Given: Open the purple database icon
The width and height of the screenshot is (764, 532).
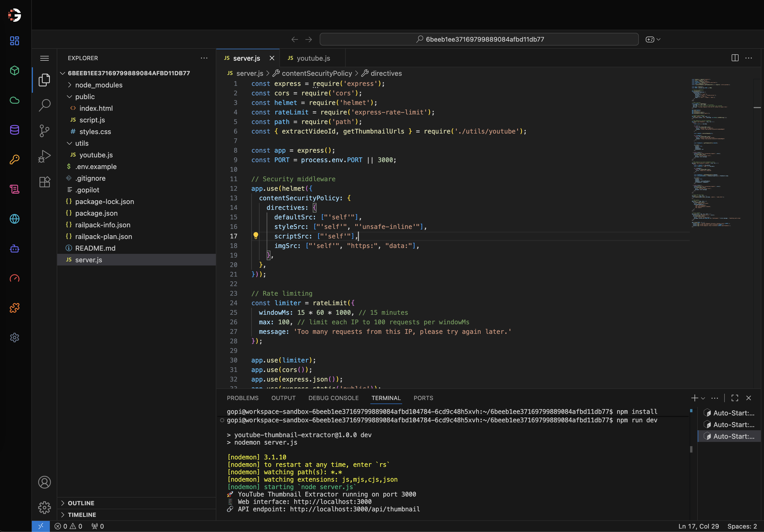Looking at the screenshot, I should 15,130.
